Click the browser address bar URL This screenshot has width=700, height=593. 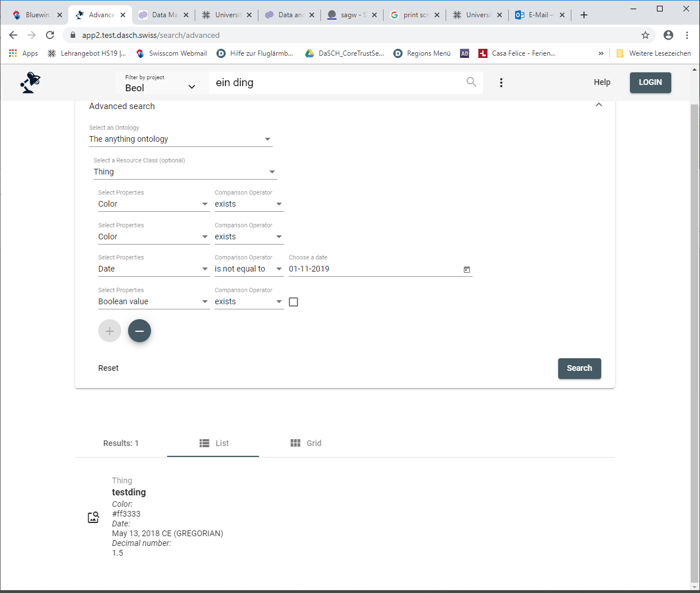(150, 35)
